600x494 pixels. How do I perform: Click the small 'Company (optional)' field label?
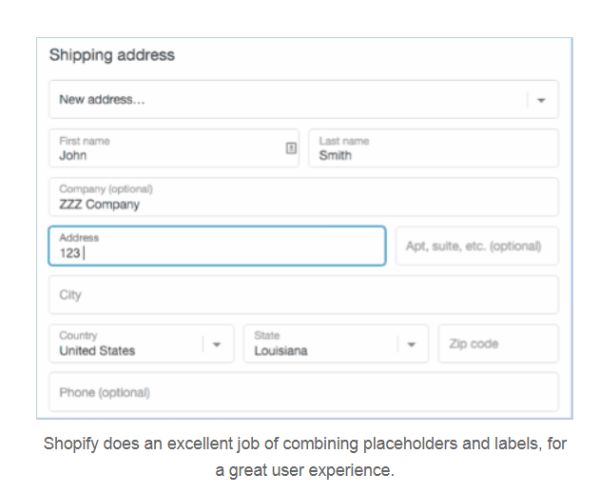tap(106, 189)
